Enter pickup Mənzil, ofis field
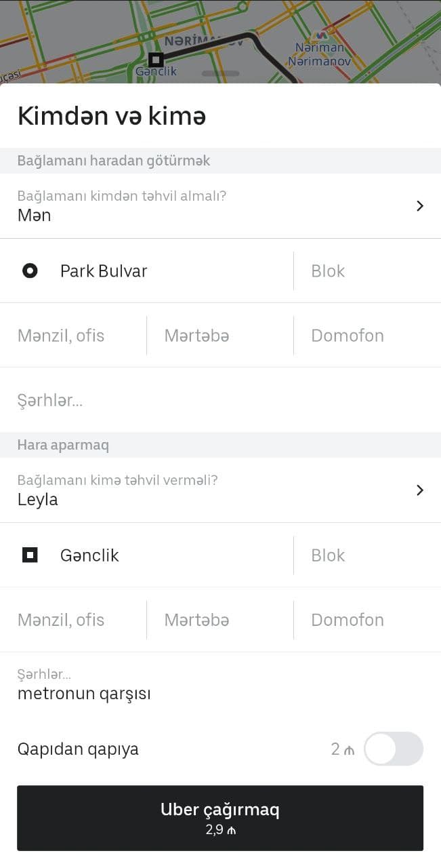This screenshot has height=868, width=441. point(75,336)
